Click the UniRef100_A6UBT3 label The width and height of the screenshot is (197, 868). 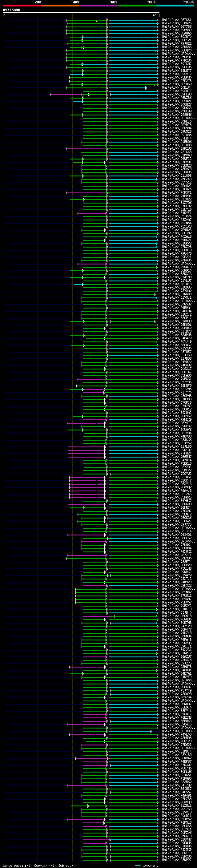click(176, 250)
